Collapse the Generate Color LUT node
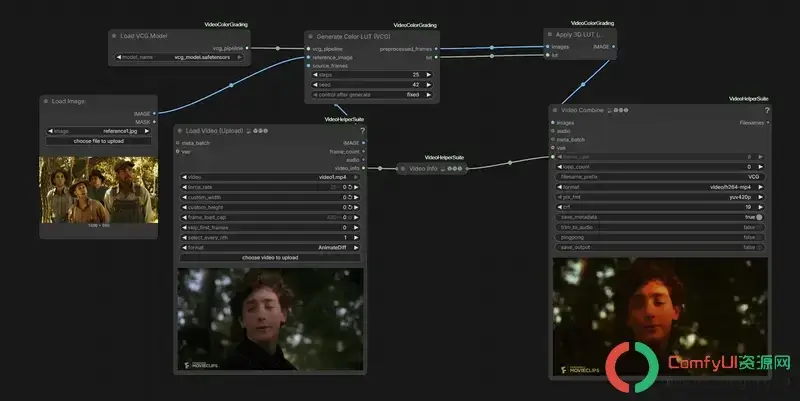Screen dimensions: 800x401 click(311, 37)
